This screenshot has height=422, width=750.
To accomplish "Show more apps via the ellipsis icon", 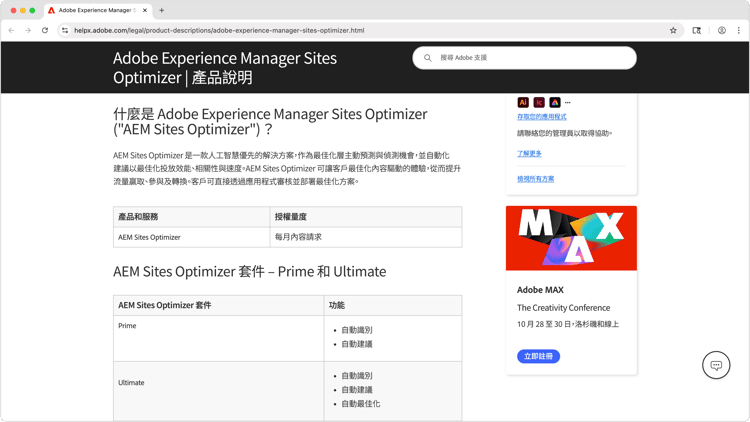I will pyautogui.click(x=567, y=102).
